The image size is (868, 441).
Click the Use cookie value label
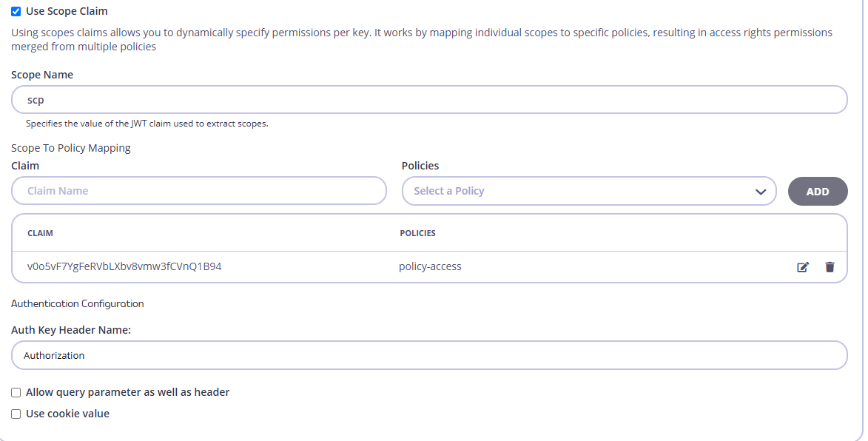[x=67, y=414]
